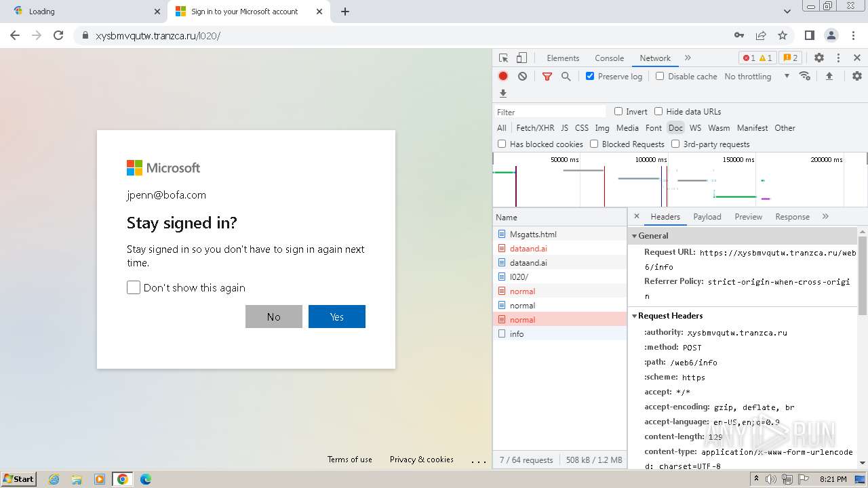Show more request detail tabs chevron
The height and width of the screenshot is (488, 868).
pyautogui.click(x=825, y=217)
